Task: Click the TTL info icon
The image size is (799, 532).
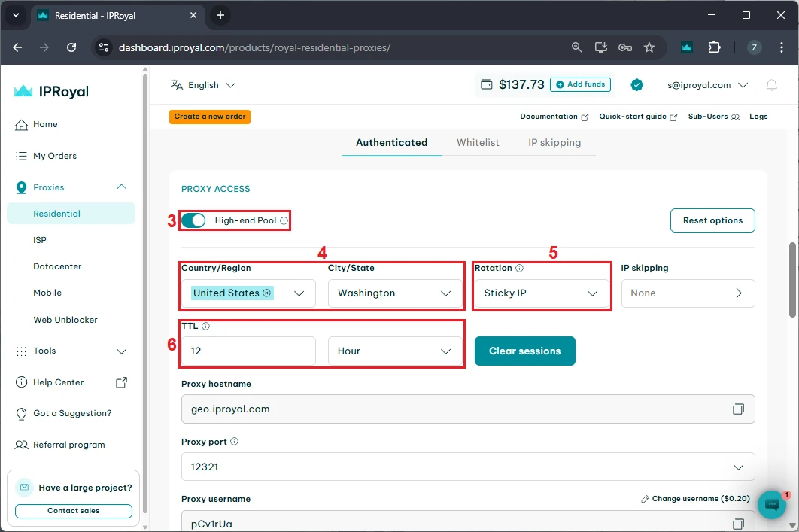Action: click(x=205, y=327)
